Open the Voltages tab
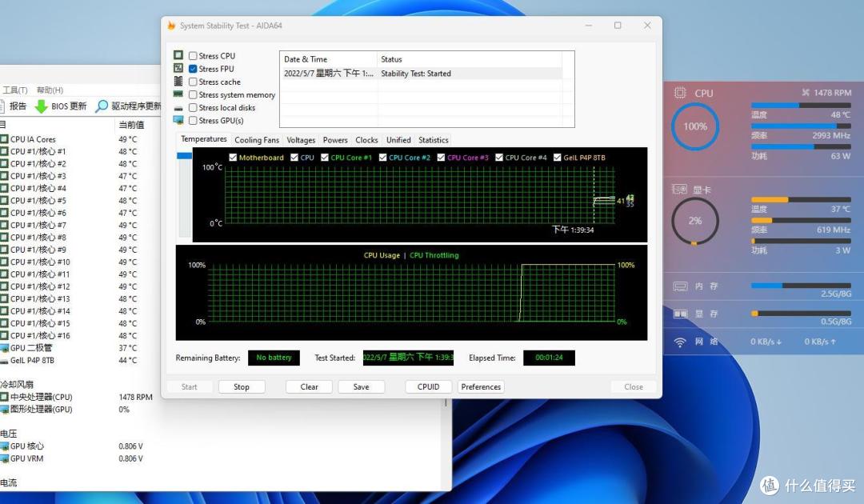864x504 pixels. pyautogui.click(x=301, y=140)
